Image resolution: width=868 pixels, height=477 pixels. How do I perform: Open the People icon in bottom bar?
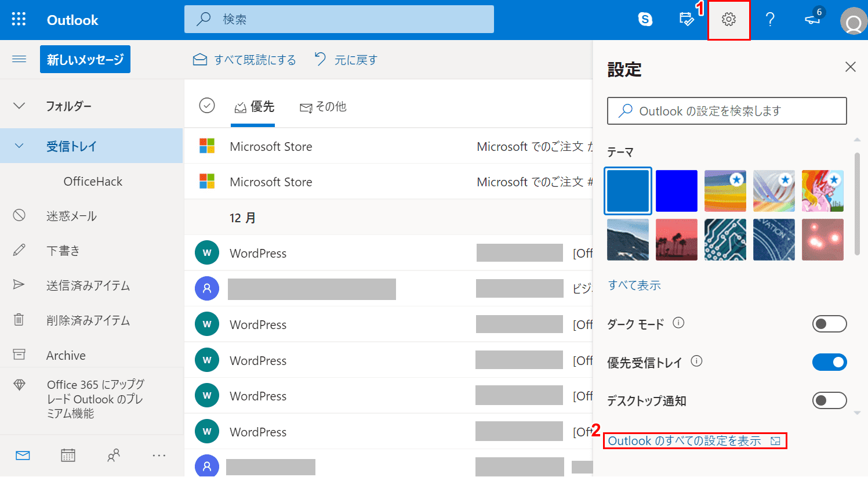tap(114, 456)
